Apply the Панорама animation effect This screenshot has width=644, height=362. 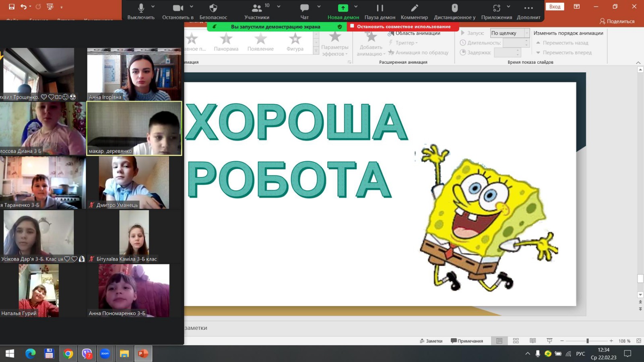(226, 42)
